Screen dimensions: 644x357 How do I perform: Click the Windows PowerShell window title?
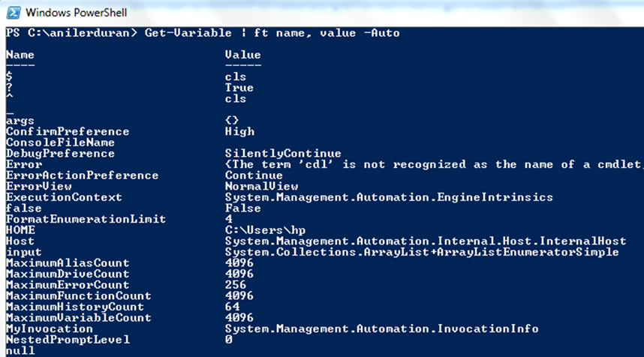[76, 13]
